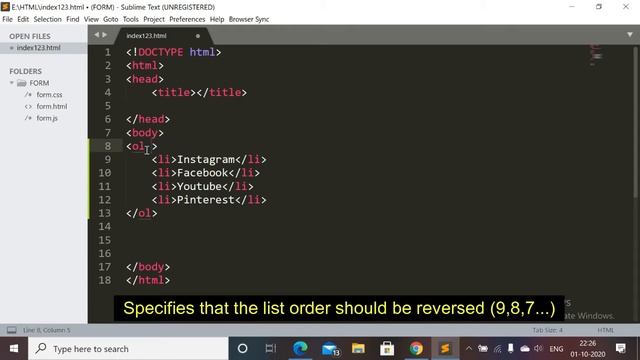Screen dimensions: 640x360
Task: Open form.js from the sidebar
Action: pyautogui.click(x=47, y=118)
